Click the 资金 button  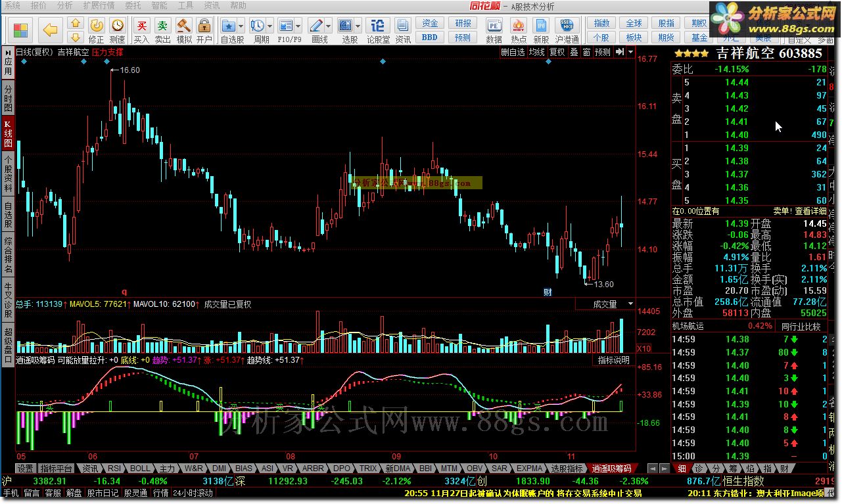[429, 24]
